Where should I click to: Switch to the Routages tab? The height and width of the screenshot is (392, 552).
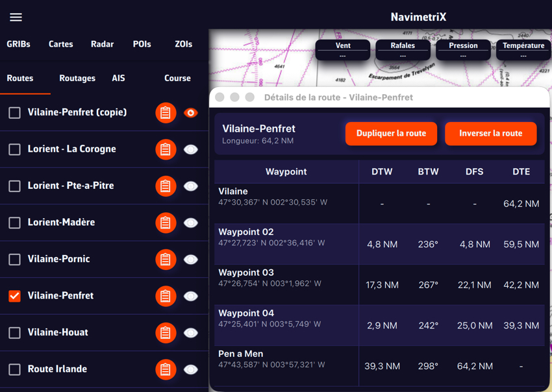77,79
